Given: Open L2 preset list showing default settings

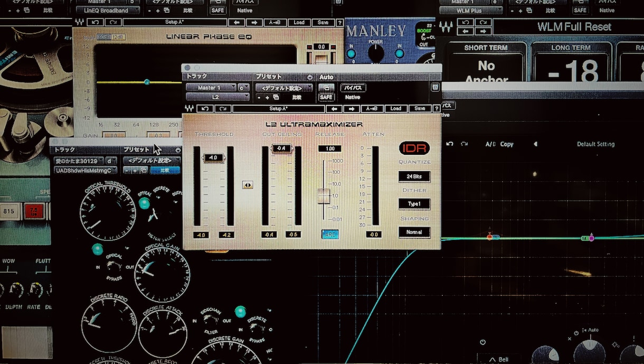Looking at the screenshot, I should 284,88.
